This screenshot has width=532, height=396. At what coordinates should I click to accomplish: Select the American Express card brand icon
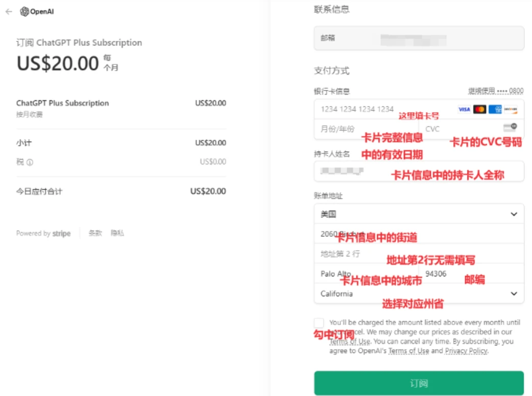495,109
